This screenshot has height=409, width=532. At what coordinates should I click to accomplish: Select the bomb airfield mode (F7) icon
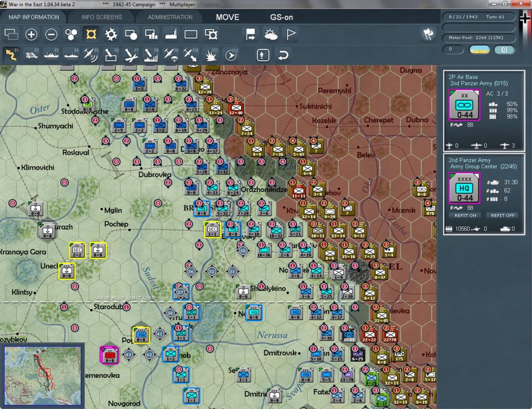tap(131, 55)
